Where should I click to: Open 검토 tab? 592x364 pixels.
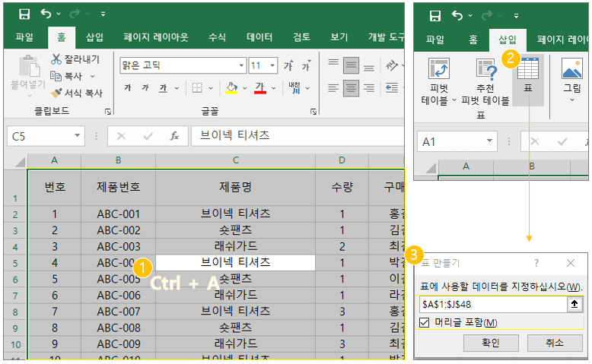301,37
